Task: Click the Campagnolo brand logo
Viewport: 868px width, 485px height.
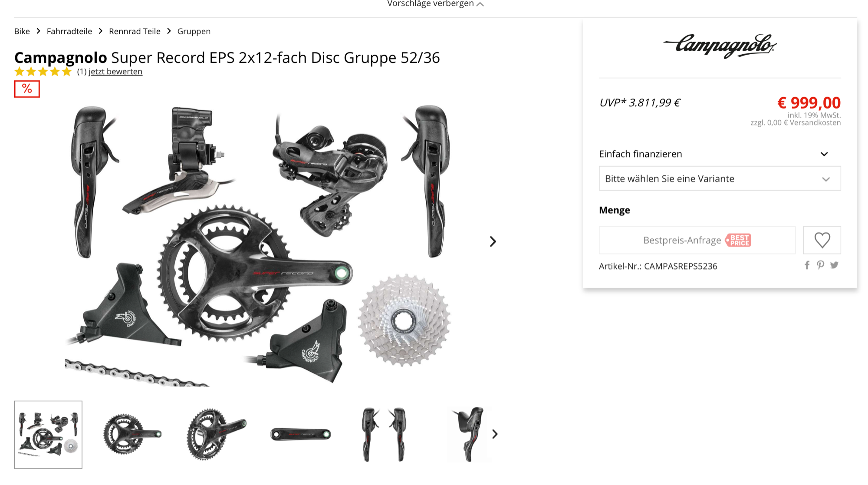Action: point(720,46)
